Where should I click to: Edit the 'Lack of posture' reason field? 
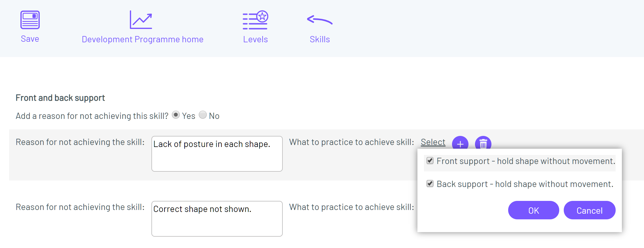click(217, 154)
